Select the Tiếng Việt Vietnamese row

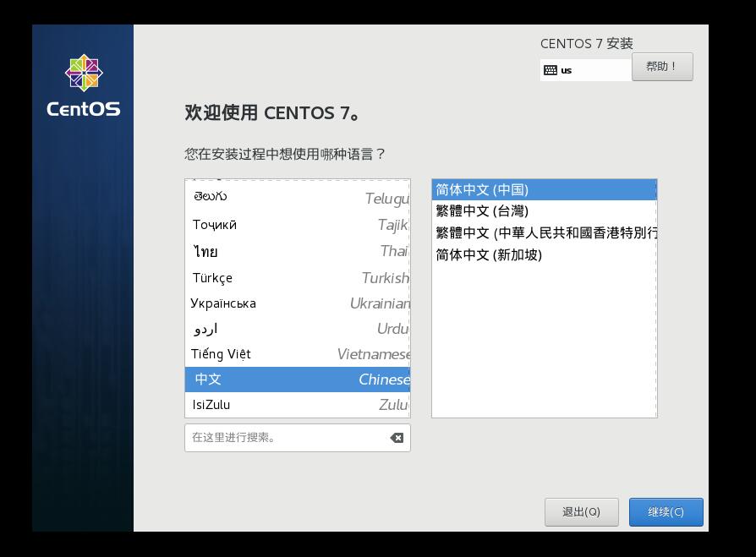(298, 354)
